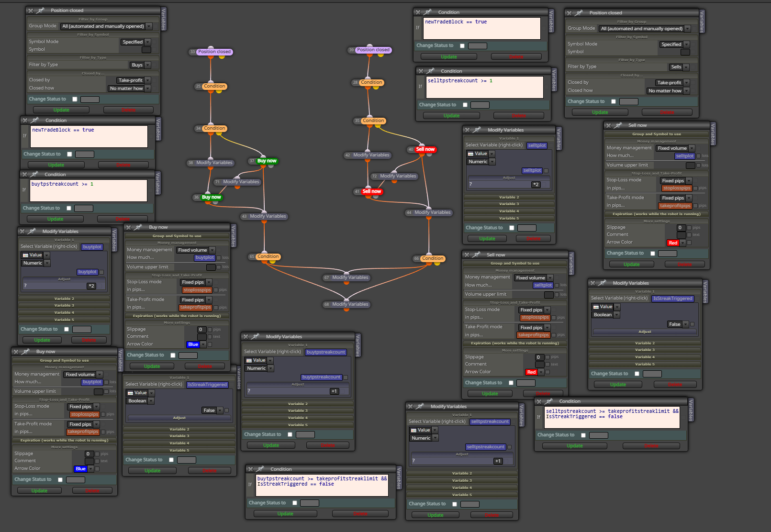771x532 pixels.
Task: Click Delete in Sells Position closed panel
Action: (667, 112)
